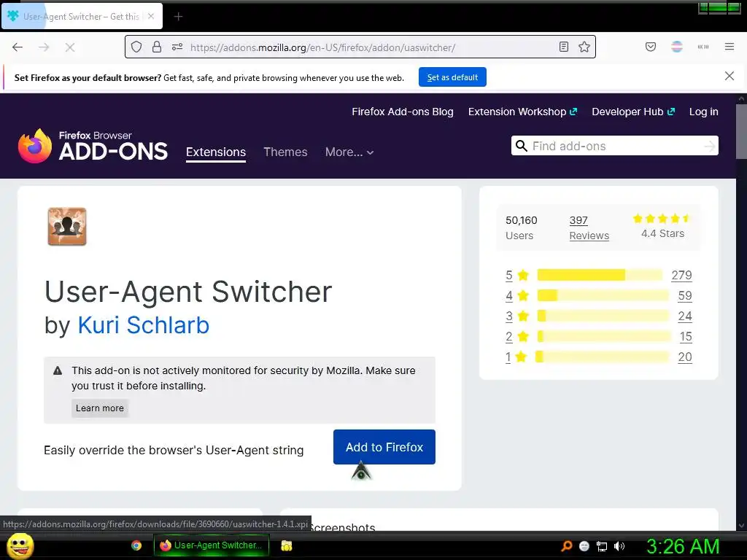
Task: Select the User-Agent Switcher browser tab
Action: click(x=82, y=16)
